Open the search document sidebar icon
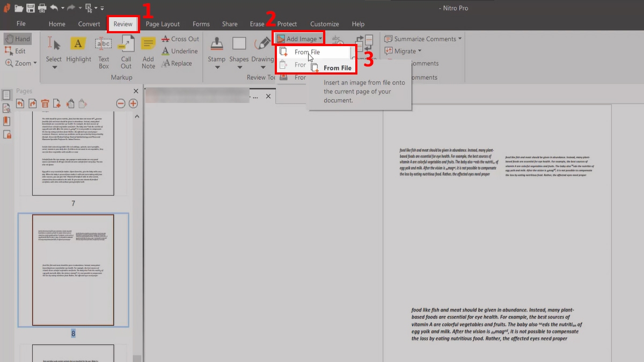The width and height of the screenshot is (644, 362). (6, 108)
